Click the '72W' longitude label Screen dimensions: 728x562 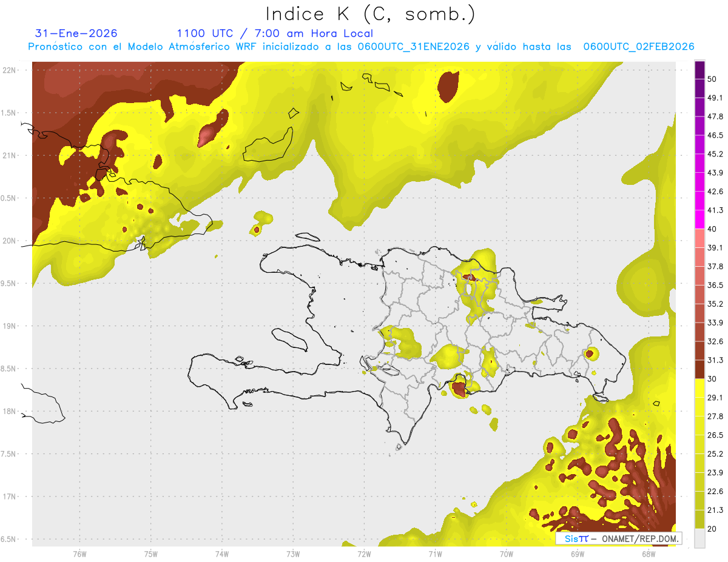(364, 554)
